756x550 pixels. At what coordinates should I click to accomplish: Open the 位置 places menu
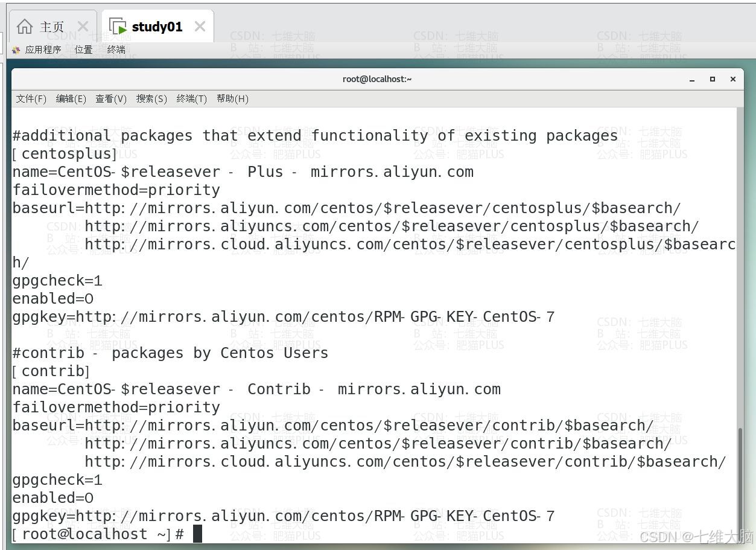tap(84, 50)
